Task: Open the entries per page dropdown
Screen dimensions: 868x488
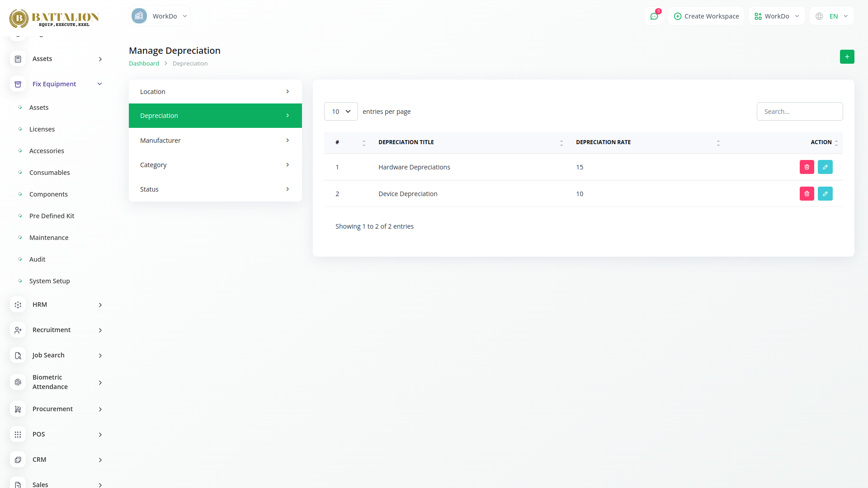Action: (x=341, y=112)
